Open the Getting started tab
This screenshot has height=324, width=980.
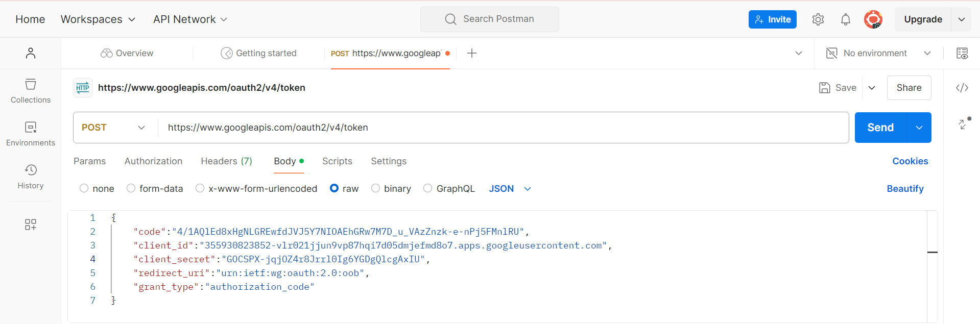[x=258, y=53]
